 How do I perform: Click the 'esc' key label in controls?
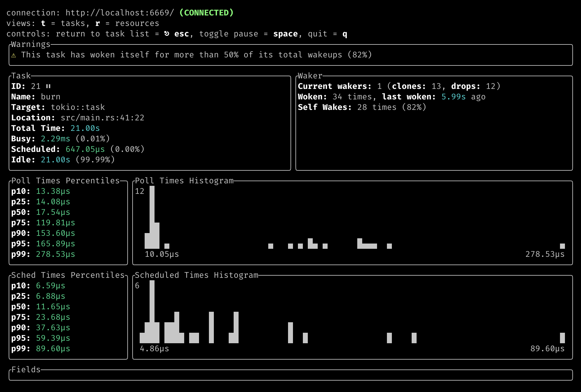click(x=182, y=34)
